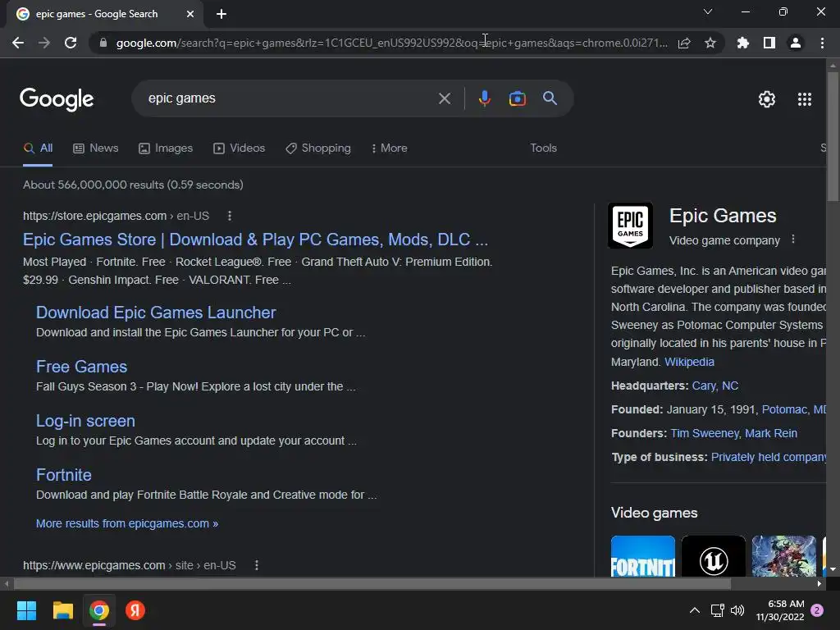Image resolution: width=840 pixels, height=630 pixels.
Task: Open the Chrome three-dot menu
Action: [822, 43]
